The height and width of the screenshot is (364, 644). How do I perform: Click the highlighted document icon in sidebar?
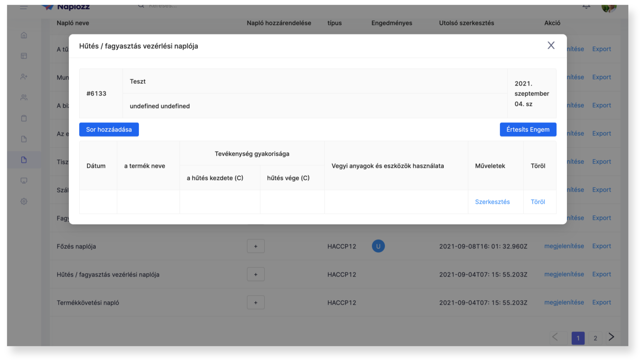(24, 160)
